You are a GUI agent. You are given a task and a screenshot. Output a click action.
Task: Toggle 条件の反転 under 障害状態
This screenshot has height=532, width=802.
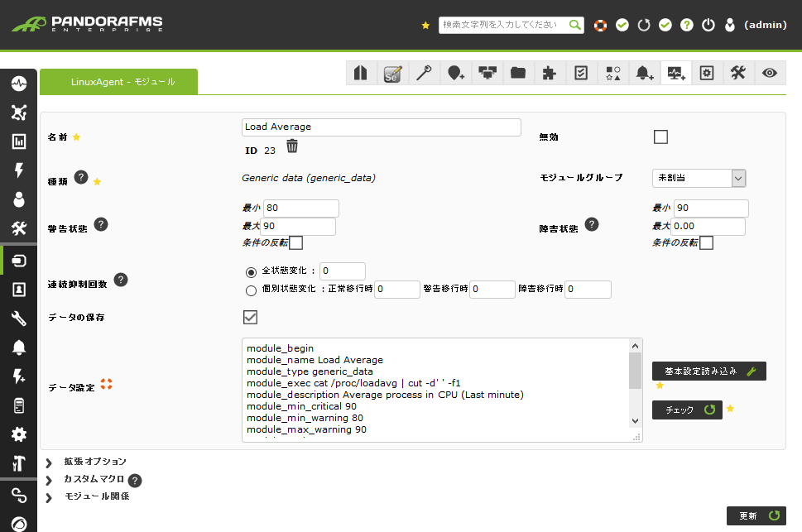click(706, 242)
